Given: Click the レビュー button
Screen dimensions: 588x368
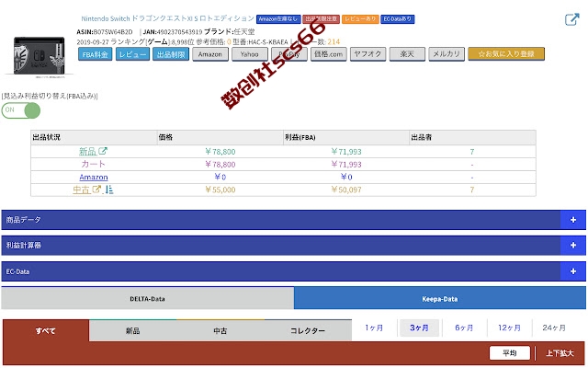Looking at the screenshot, I should (x=132, y=54).
